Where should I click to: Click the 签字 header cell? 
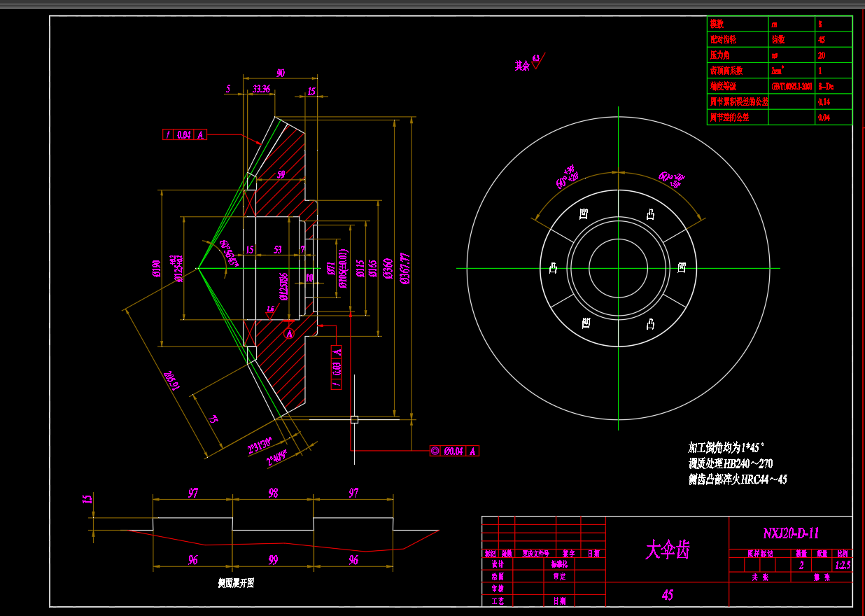click(568, 553)
